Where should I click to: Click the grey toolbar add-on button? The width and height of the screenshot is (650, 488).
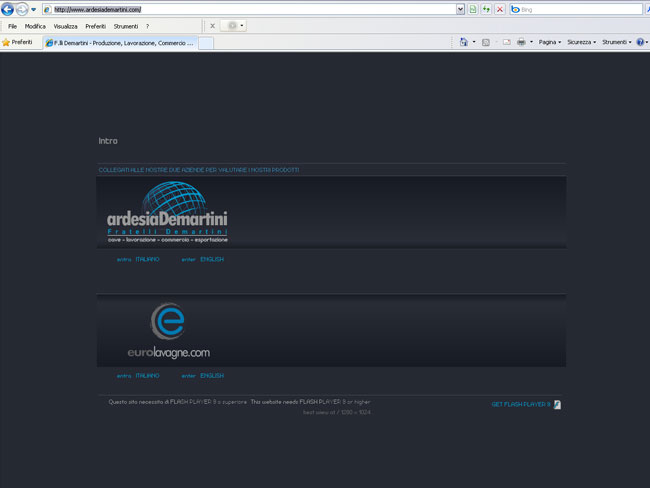(x=232, y=26)
